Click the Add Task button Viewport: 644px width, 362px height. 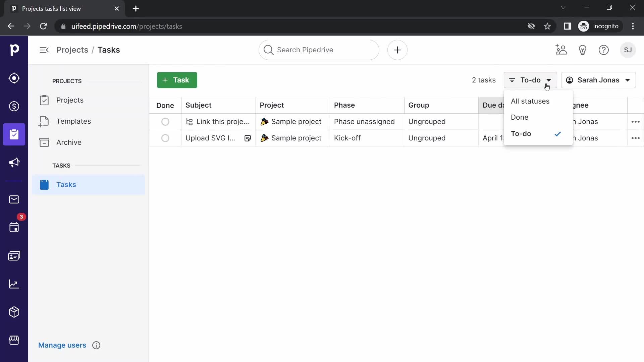(x=177, y=80)
